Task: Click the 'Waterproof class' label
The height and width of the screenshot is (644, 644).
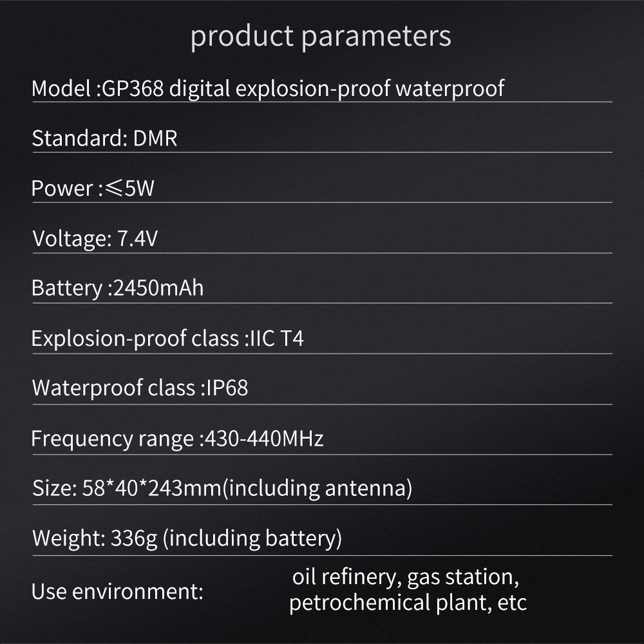Action: click(x=113, y=388)
